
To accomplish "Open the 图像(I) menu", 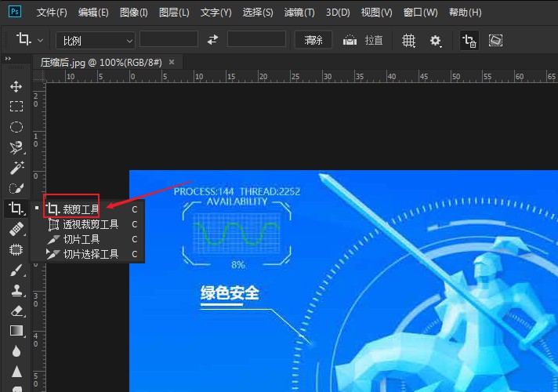I will click(134, 13).
